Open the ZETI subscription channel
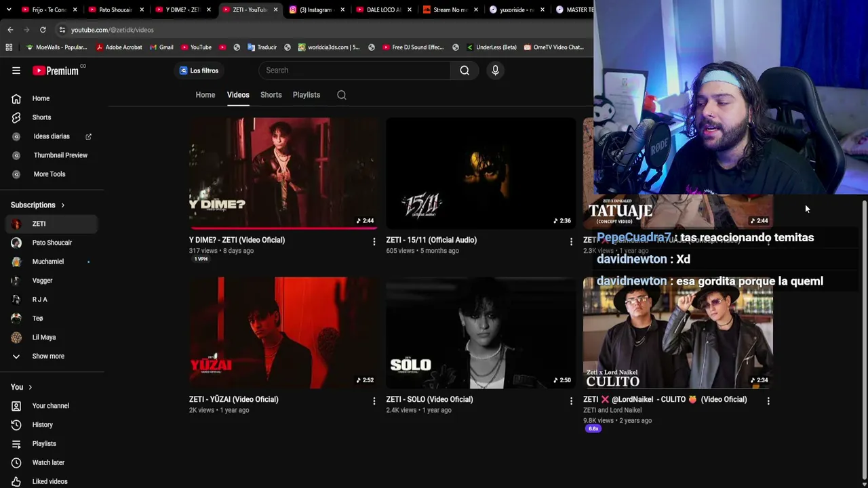Screen dimensions: 868x488 click(52, 224)
